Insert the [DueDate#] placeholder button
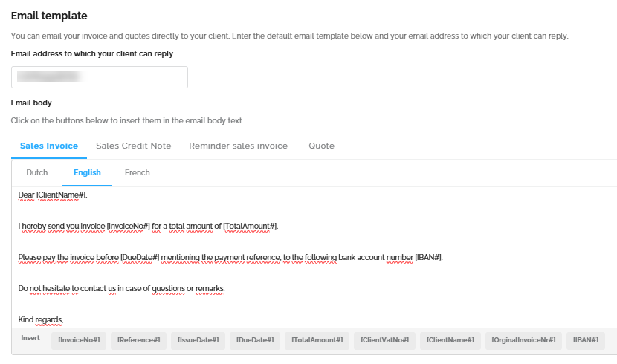This screenshot has height=364, width=617. point(255,340)
